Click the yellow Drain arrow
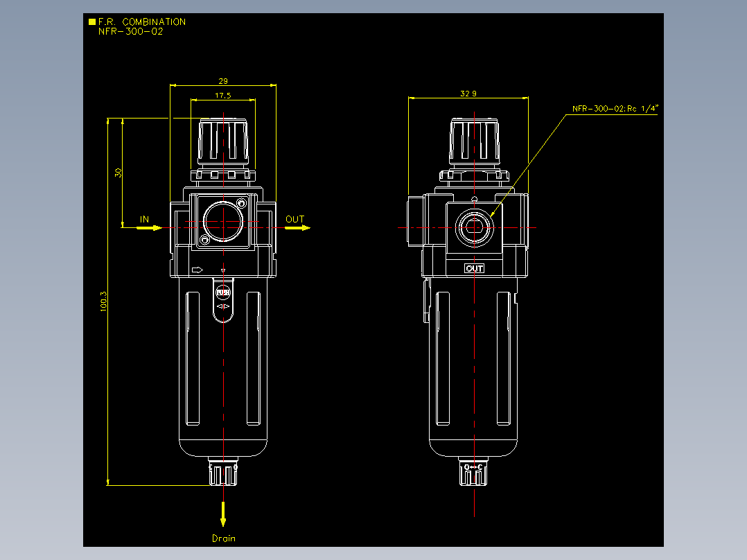This screenshot has width=747, height=560. [223, 514]
